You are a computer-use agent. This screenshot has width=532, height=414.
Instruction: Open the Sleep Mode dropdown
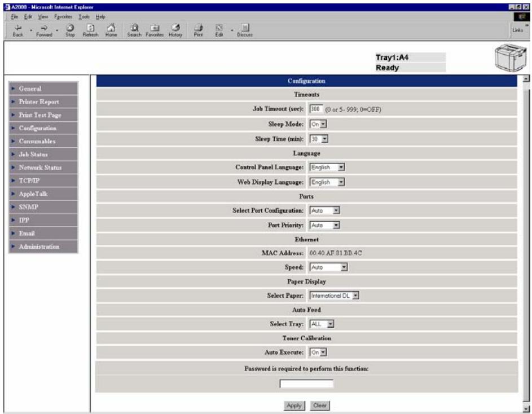(x=318, y=124)
